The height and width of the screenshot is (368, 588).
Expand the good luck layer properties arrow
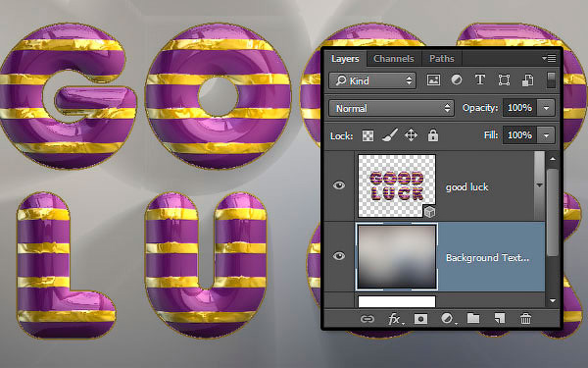[x=539, y=185]
